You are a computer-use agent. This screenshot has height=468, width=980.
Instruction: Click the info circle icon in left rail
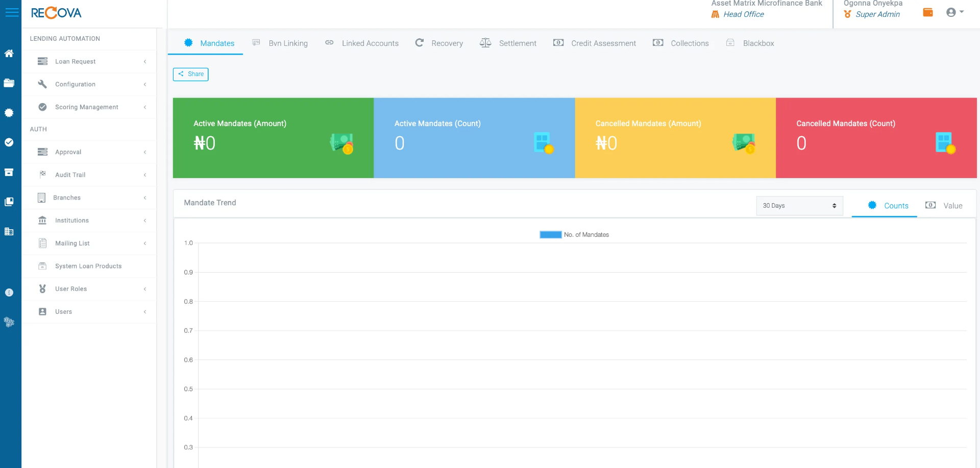pos(9,292)
